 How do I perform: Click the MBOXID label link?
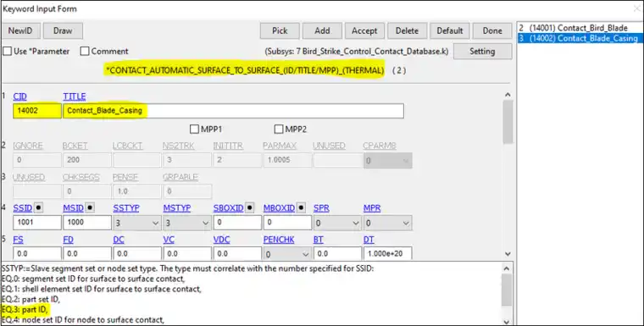279,208
